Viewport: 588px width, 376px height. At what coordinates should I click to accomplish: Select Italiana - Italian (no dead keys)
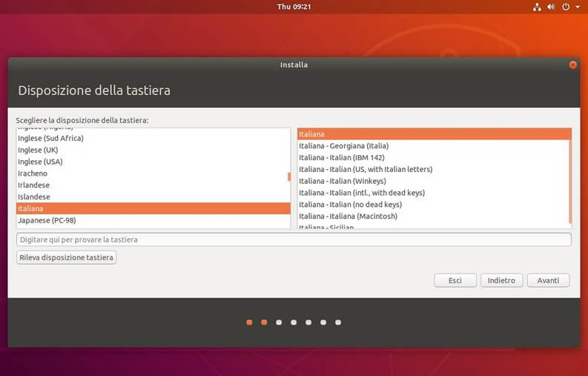point(350,204)
